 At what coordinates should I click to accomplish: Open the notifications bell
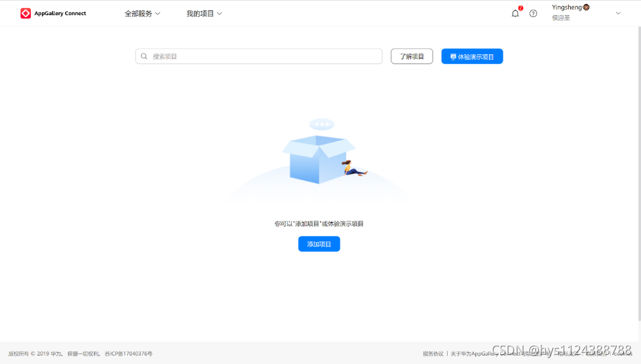tap(515, 14)
